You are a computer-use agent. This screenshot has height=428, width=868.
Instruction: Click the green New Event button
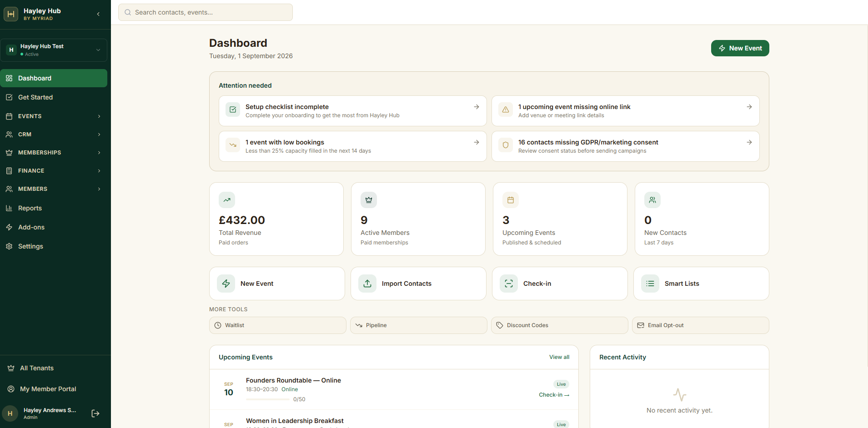click(x=740, y=48)
